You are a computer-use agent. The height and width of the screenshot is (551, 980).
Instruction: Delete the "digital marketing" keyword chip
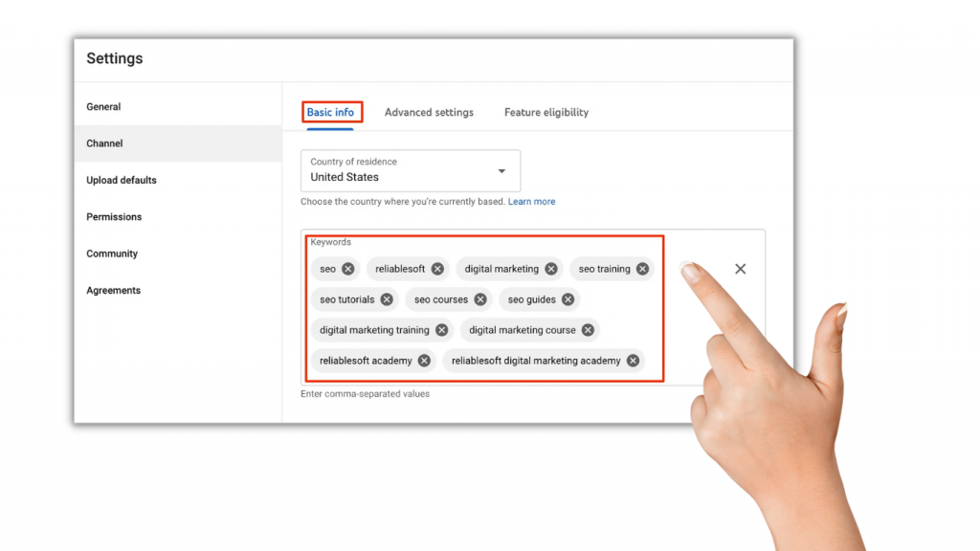[x=550, y=269]
